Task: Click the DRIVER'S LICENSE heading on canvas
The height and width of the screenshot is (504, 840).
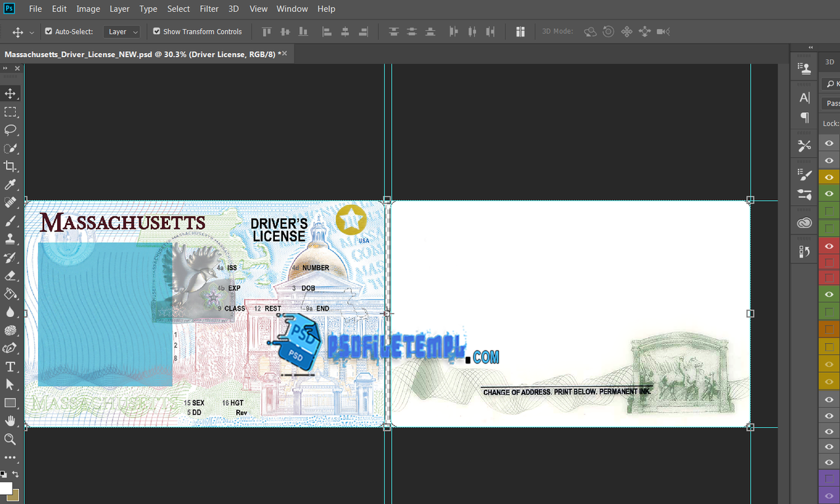Action: point(279,230)
